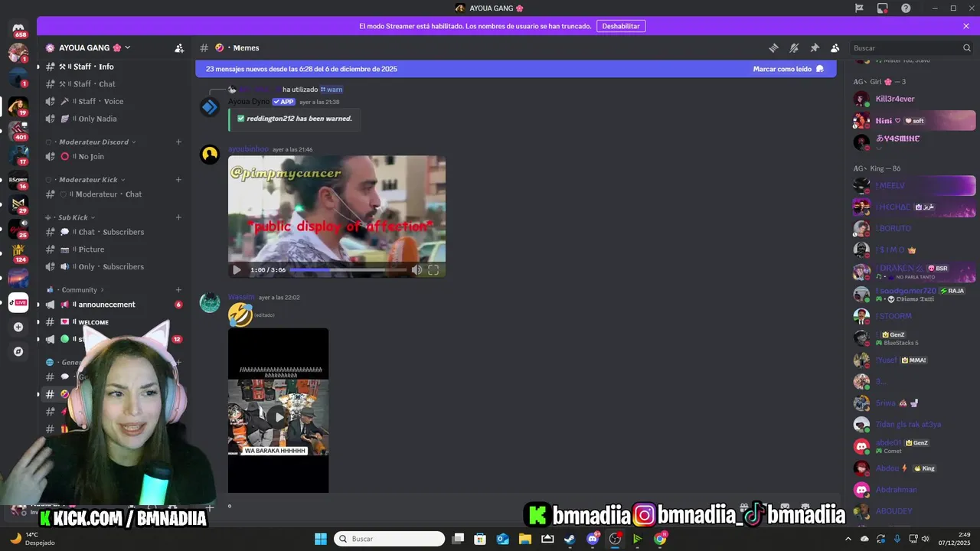Open the Chat · Subscribers channel
Viewport: 980px width, 551px height.
[x=113, y=232]
